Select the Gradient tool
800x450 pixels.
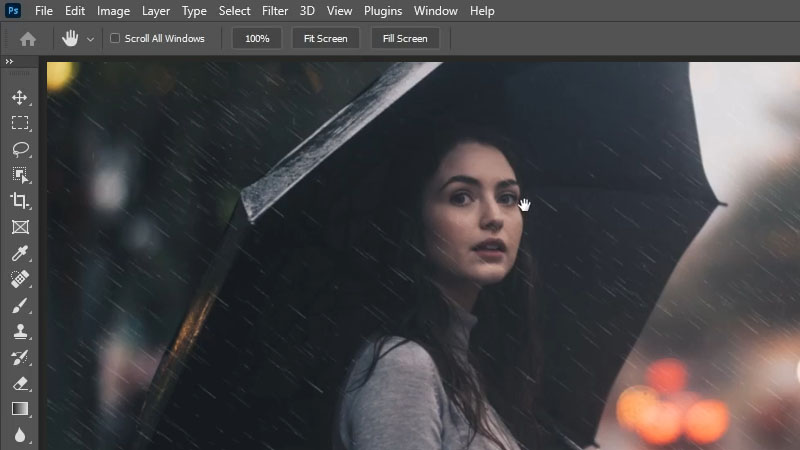coord(20,409)
